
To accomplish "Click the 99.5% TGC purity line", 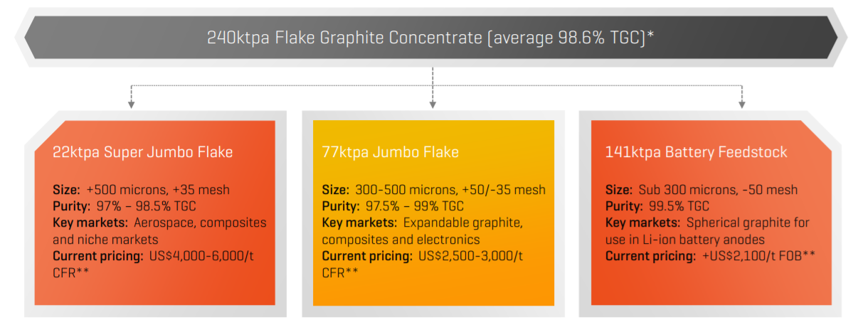I will click(x=657, y=206).
